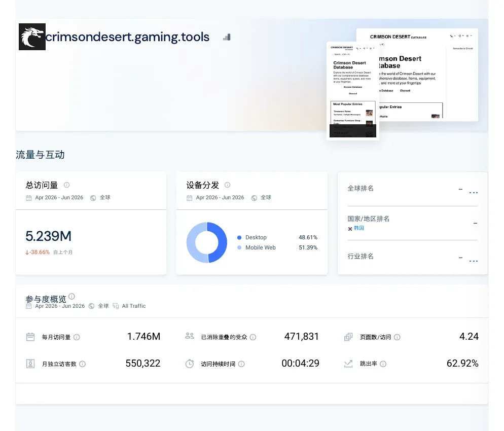Click globe icon in 参与度概览 header

(92, 306)
